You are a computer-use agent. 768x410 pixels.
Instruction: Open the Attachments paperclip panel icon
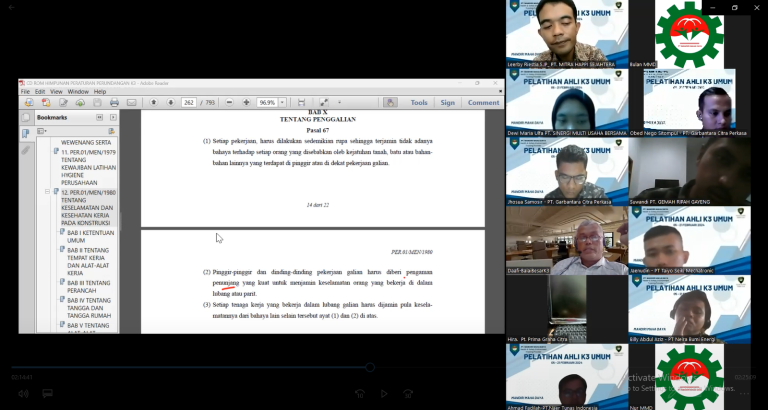[x=25, y=150]
